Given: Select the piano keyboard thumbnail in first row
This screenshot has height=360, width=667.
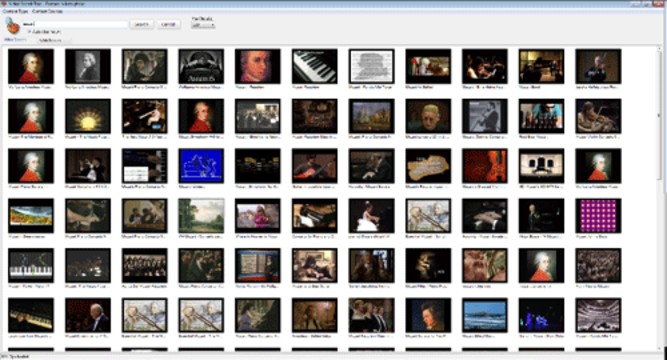Looking at the screenshot, I should 315,66.
